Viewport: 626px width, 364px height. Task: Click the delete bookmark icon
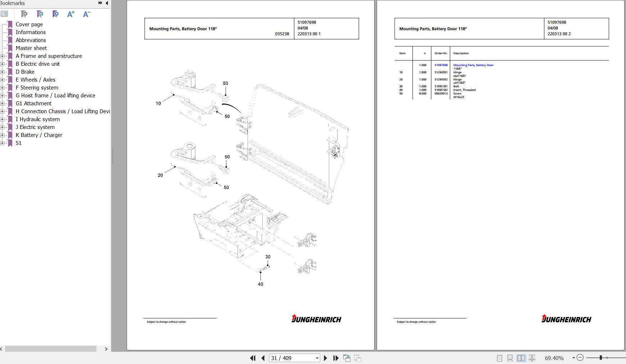(24, 14)
